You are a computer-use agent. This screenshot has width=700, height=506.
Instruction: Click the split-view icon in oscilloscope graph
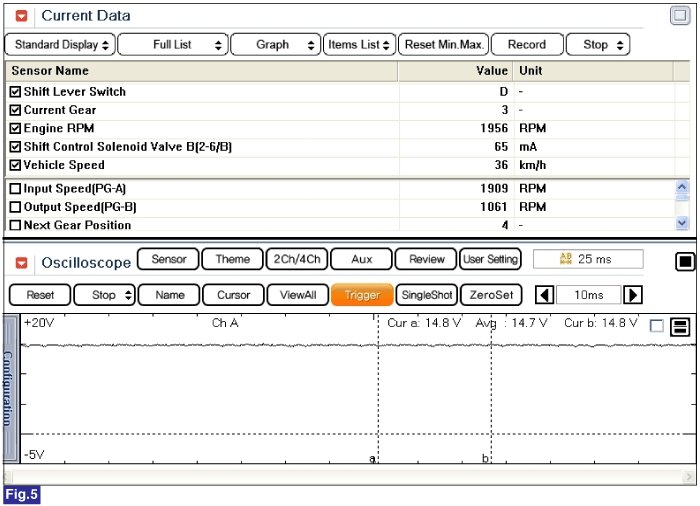tap(678, 327)
